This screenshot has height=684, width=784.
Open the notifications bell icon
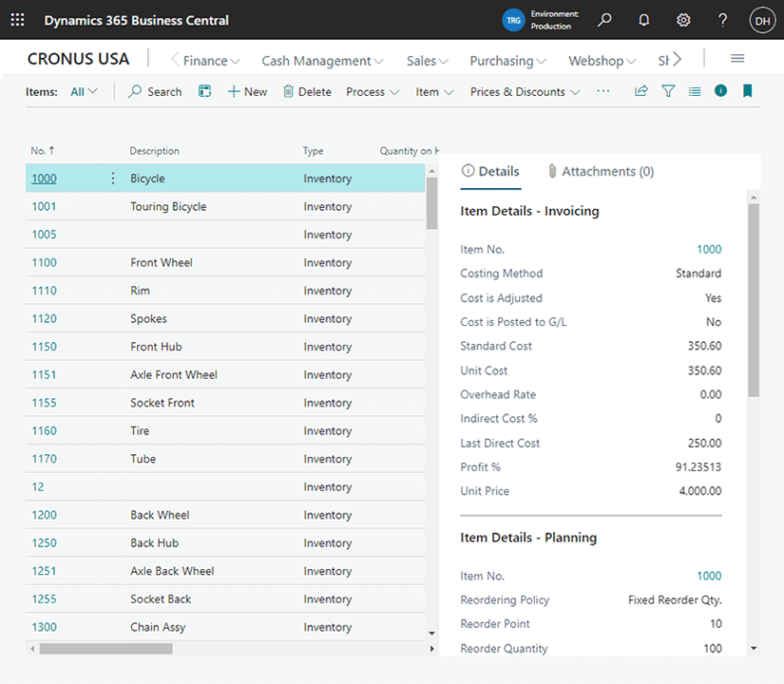tap(644, 20)
